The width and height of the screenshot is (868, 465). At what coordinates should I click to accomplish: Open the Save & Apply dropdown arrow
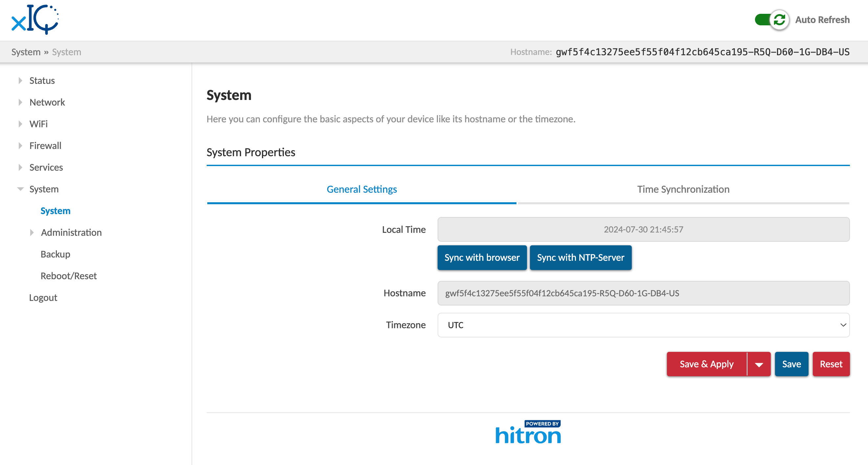point(759,364)
